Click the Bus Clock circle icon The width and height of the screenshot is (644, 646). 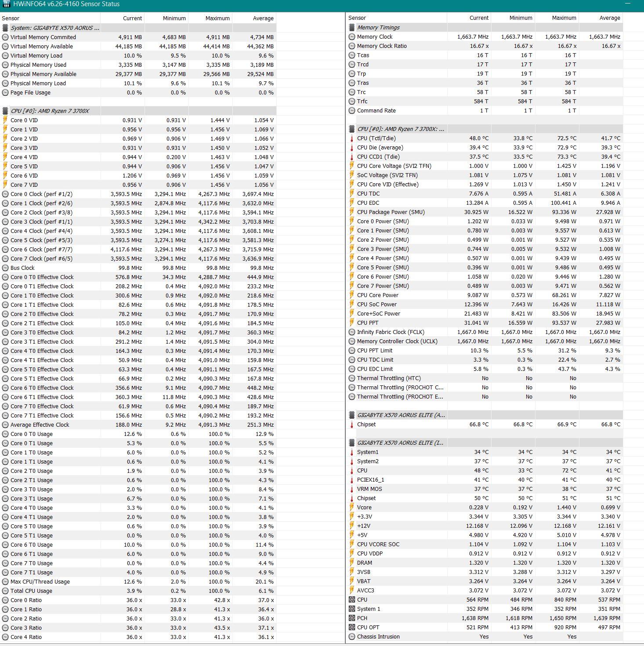[x=5, y=268]
